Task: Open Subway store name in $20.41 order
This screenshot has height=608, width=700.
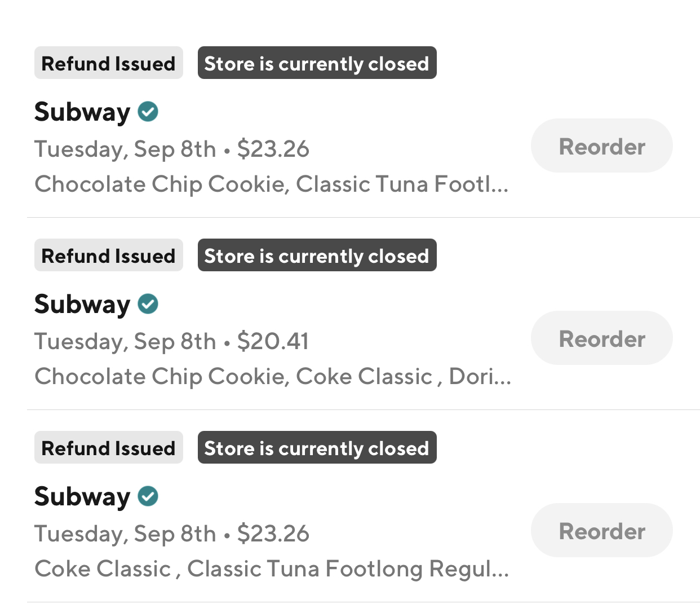Action: tap(82, 304)
